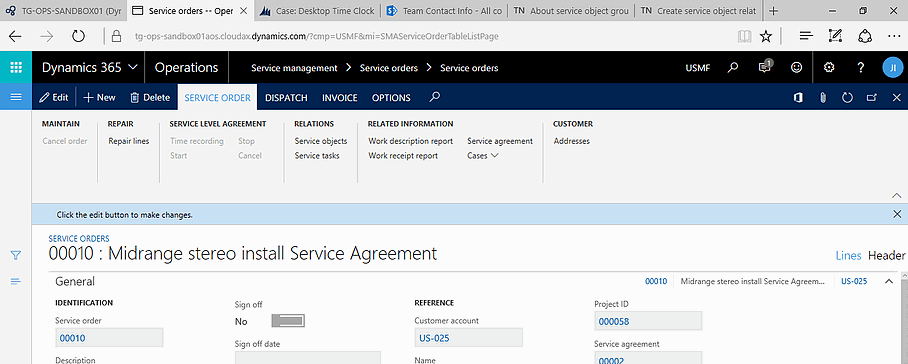Switch to Case: Desktop Time Clock tab

coord(317,10)
